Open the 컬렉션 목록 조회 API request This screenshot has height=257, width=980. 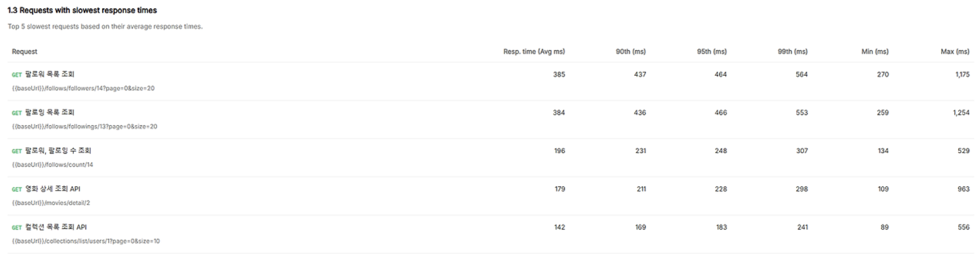point(56,227)
